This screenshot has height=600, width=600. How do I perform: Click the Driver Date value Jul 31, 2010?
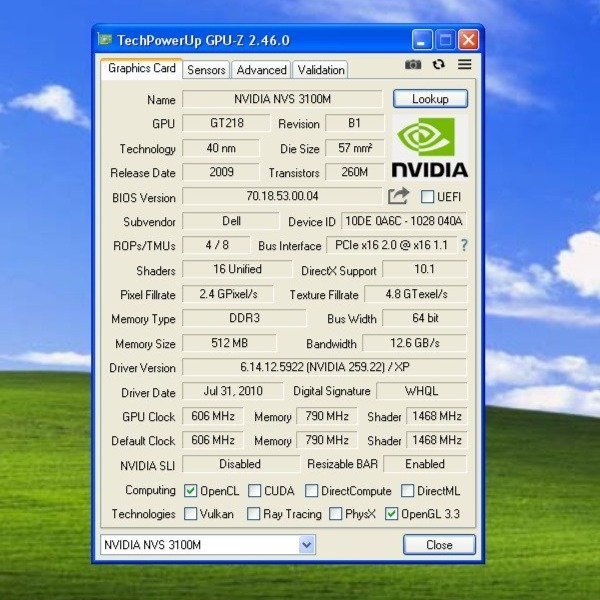(x=233, y=391)
